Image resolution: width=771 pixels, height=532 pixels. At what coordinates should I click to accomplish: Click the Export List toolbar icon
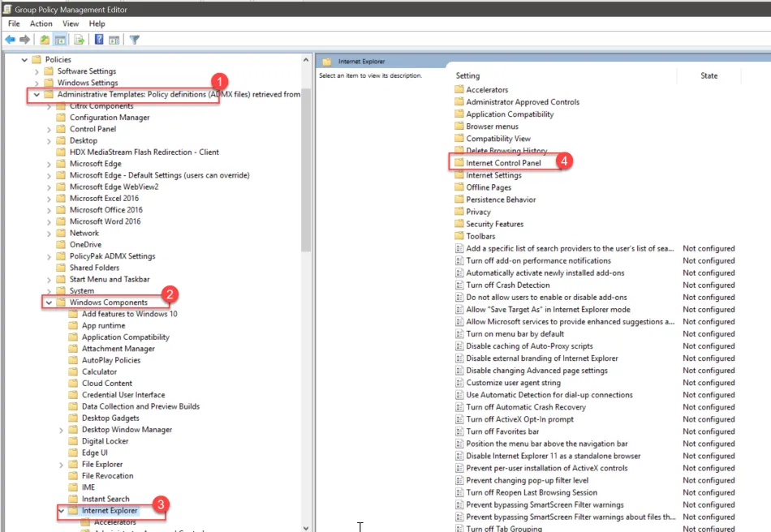click(80, 40)
